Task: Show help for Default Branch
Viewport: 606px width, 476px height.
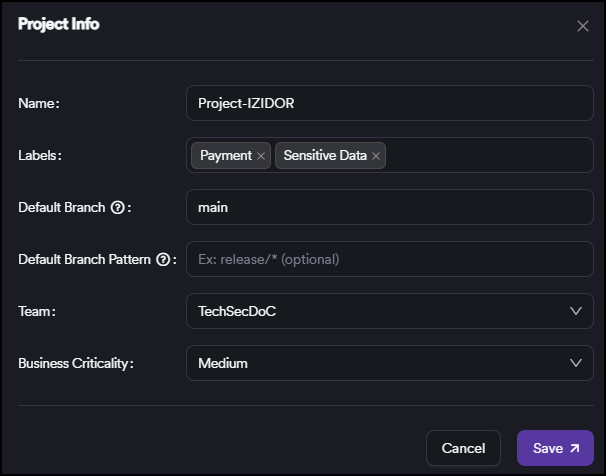Action: (x=117, y=208)
